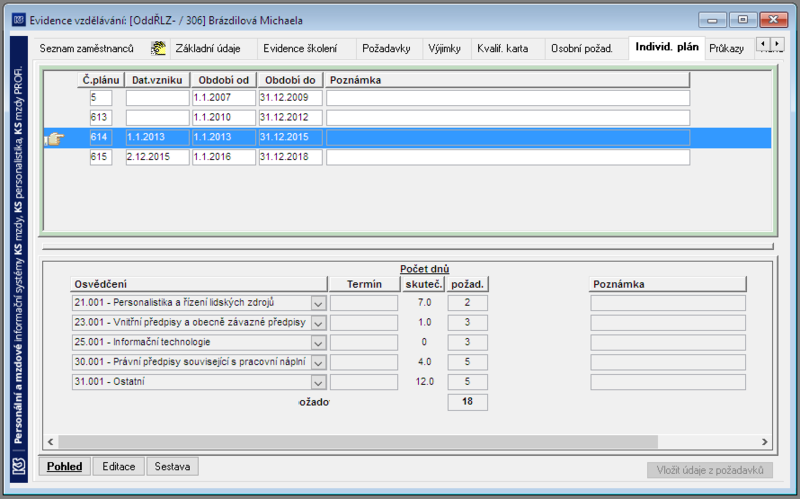Click the požad. field of 31.001 Ostatní
The width and height of the screenshot is (800, 499).
tap(467, 382)
